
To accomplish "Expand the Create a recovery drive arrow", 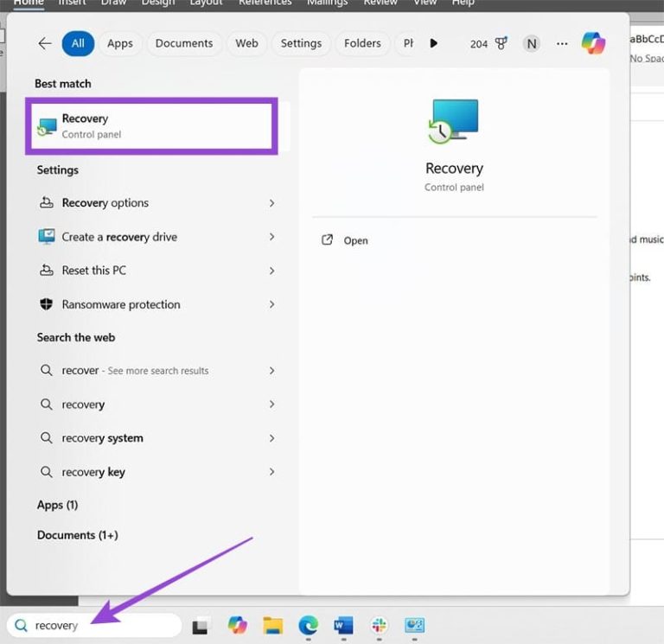I will (x=271, y=237).
